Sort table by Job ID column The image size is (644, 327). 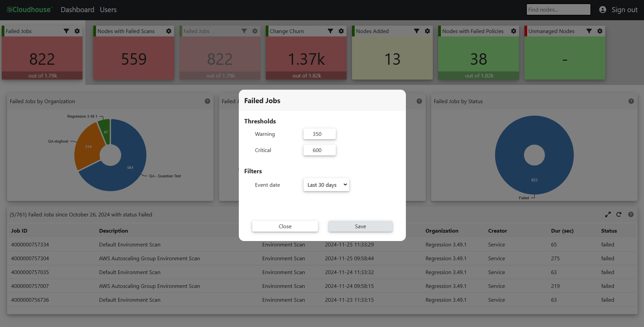(x=19, y=231)
